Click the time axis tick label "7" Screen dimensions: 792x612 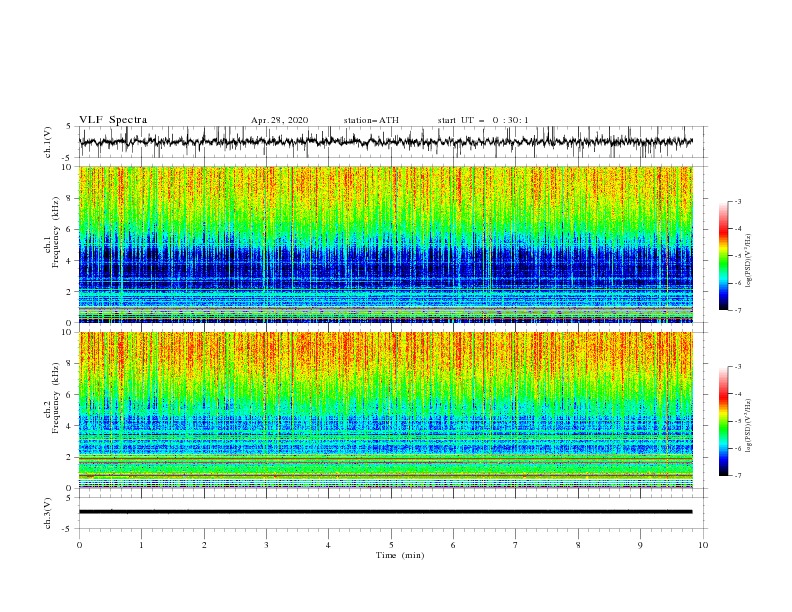coord(516,545)
